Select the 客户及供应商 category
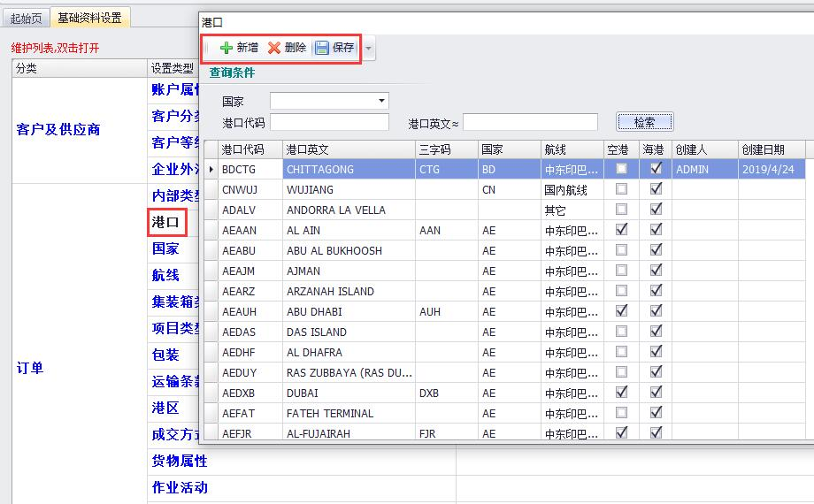Viewport: 814px width, 504px height. point(58,129)
